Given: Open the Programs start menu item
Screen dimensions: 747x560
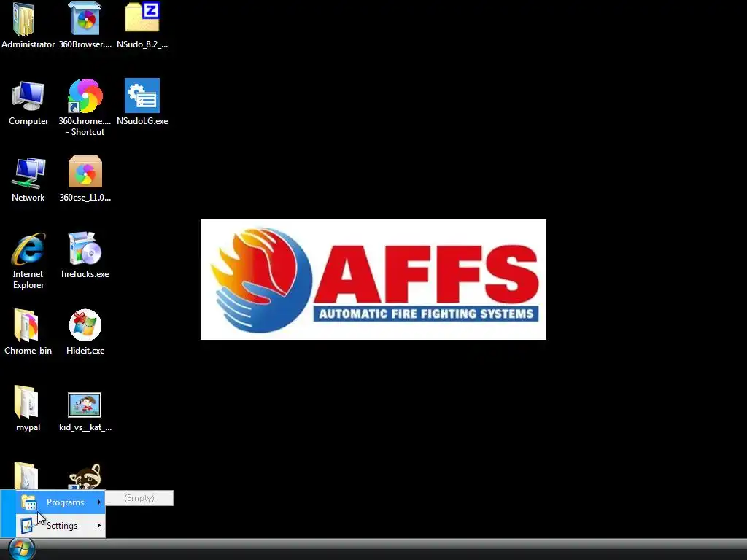Looking at the screenshot, I should click(x=61, y=502).
